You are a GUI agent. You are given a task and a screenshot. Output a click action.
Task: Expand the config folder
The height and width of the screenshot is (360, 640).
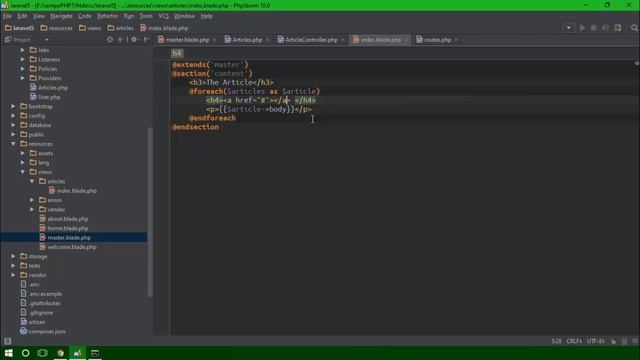[13, 116]
